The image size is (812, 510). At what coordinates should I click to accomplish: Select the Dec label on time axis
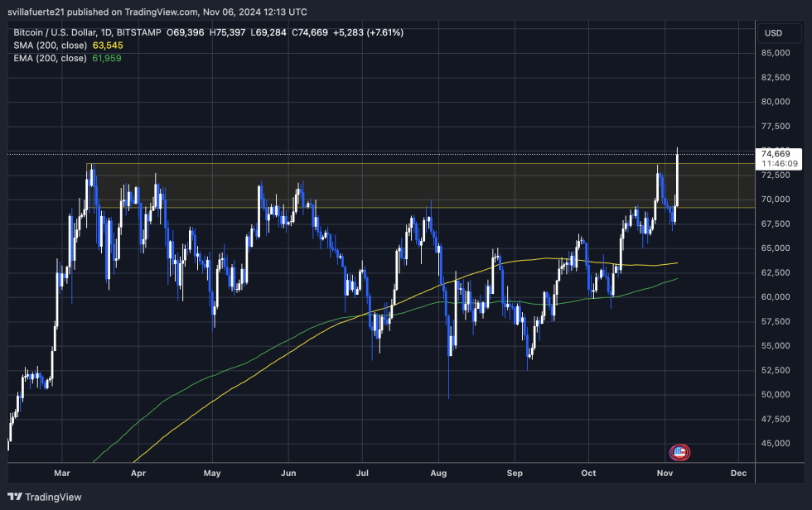pyautogui.click(x=737, y=473)
